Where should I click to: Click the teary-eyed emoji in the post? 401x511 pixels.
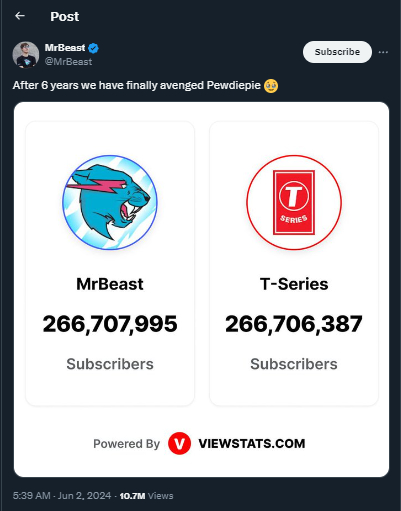(x=271, y=86)
